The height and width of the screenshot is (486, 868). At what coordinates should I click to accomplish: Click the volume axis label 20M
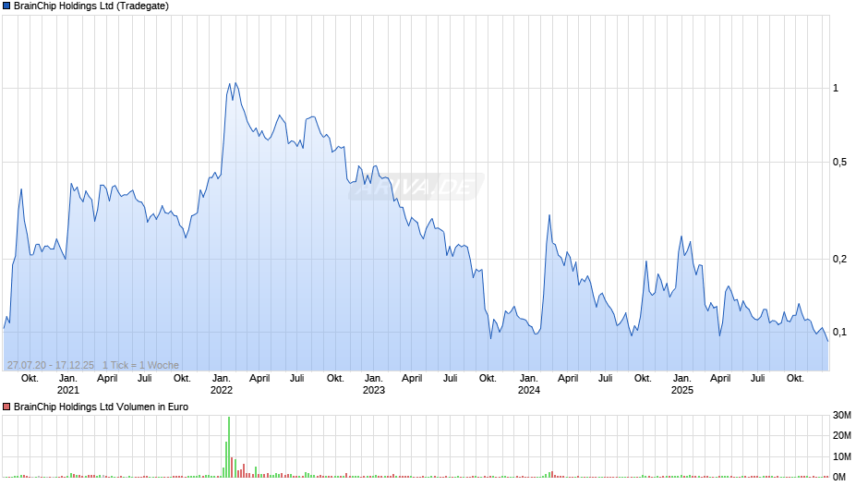[842, 435]
